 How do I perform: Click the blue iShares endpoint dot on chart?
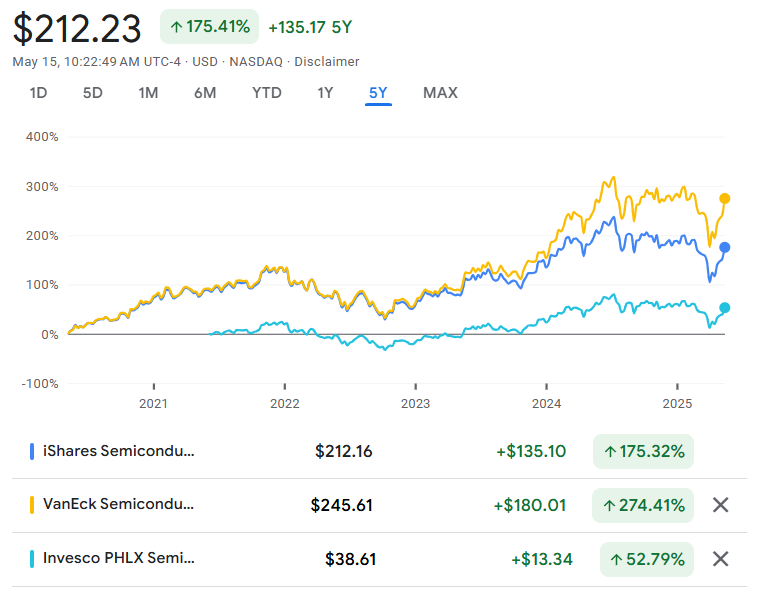[724, 248]
